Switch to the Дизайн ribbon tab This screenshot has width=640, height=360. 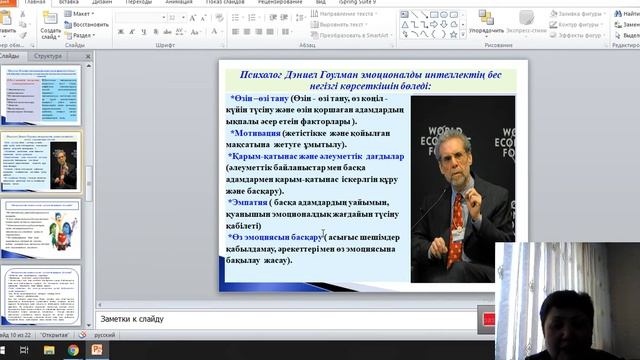(102, 2)
